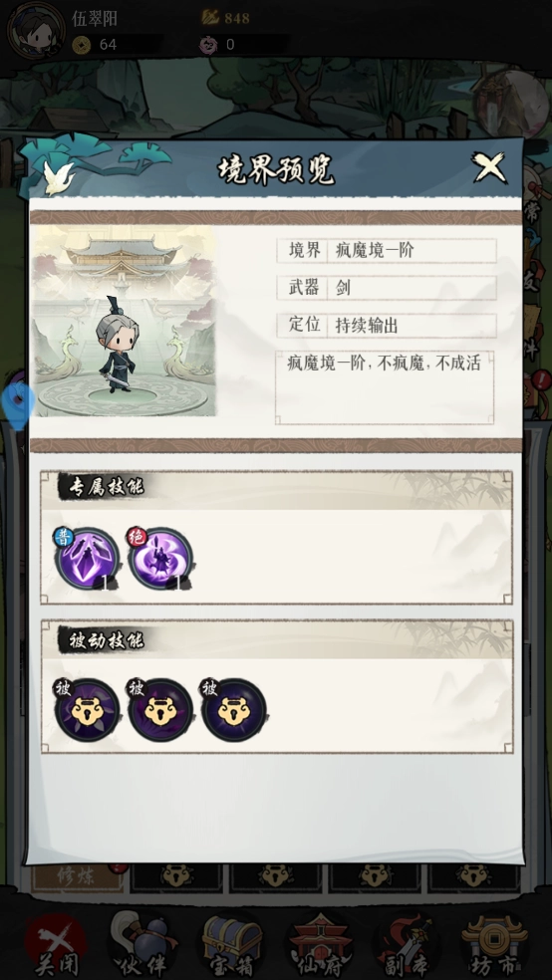Open the 绝 ultimate skill icon
The height and width of the screenshot is (980, 552).
click(x=160, y=558)
